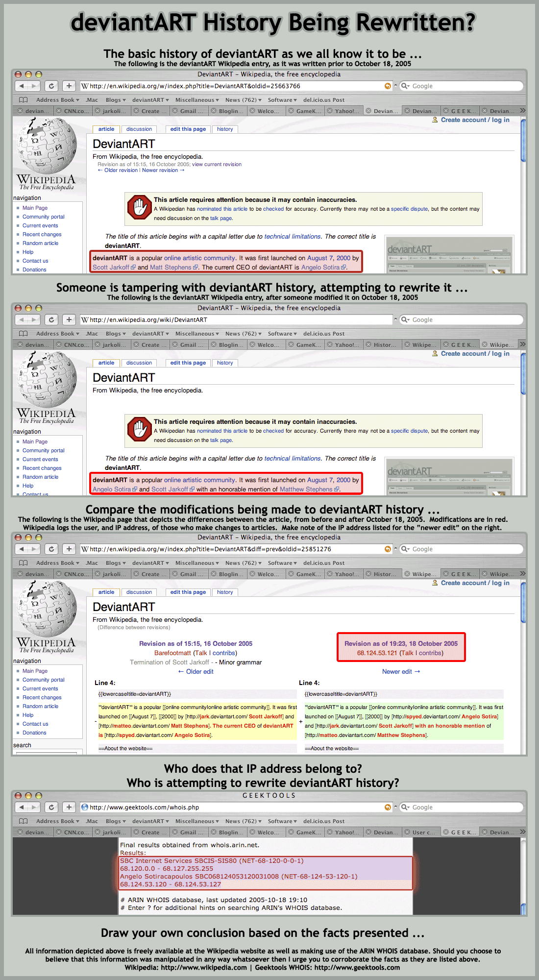539x980 pixels.
Task: Reload the wiki/DeviantART window page
Action: coord(51,319)
